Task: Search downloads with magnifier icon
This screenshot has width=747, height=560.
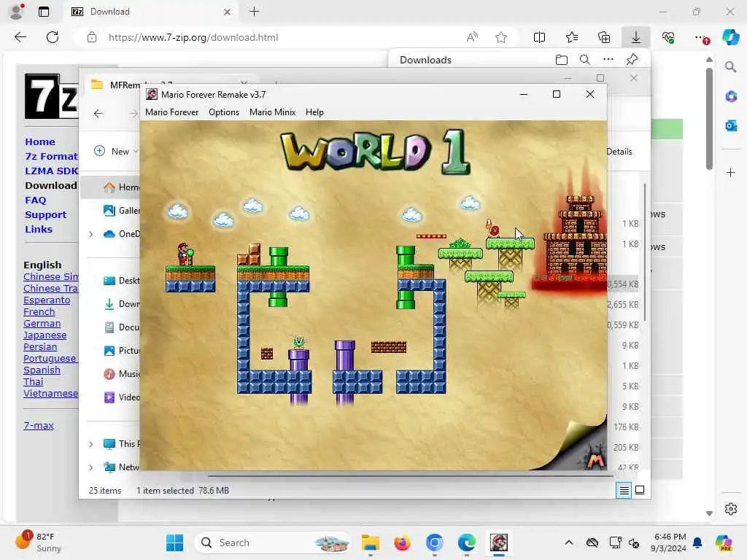Action: click(x=585, y=60)
